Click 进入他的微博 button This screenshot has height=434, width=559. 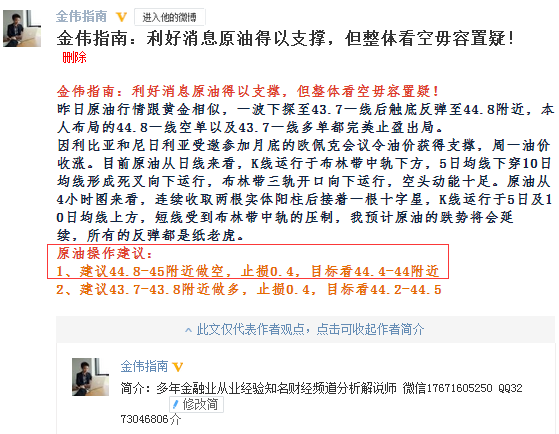[x=169, y=17]
